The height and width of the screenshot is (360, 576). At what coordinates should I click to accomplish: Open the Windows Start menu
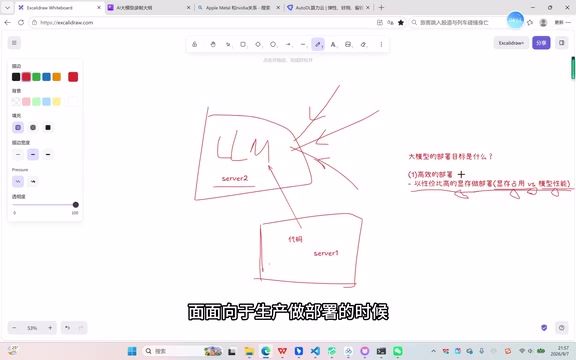tap(132, 351)
